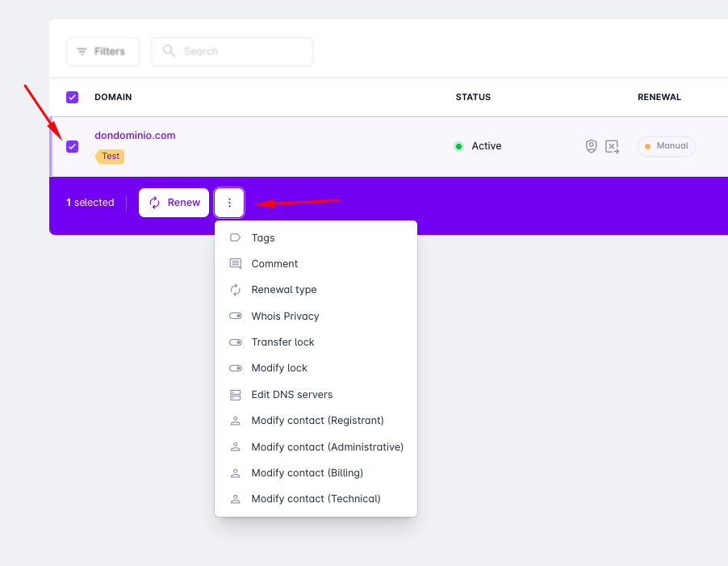
Task: Click the Manual renewal badge
Action: (x=667, y=146)
